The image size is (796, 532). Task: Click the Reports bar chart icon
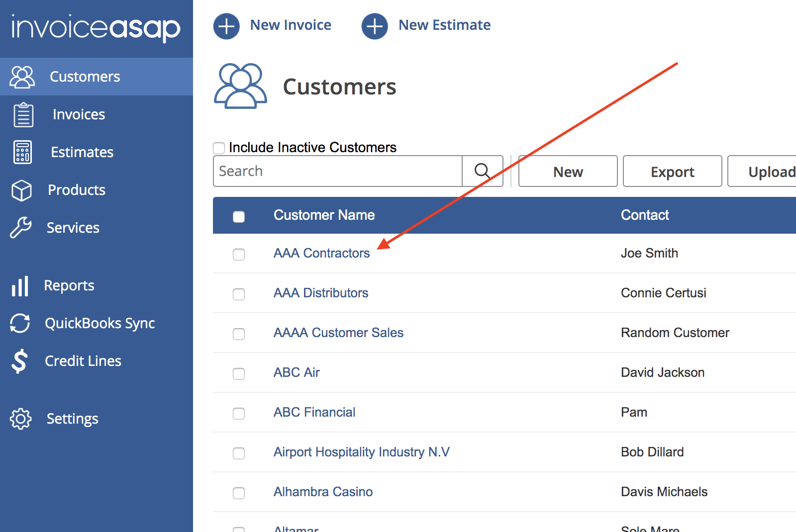(20, 286)
